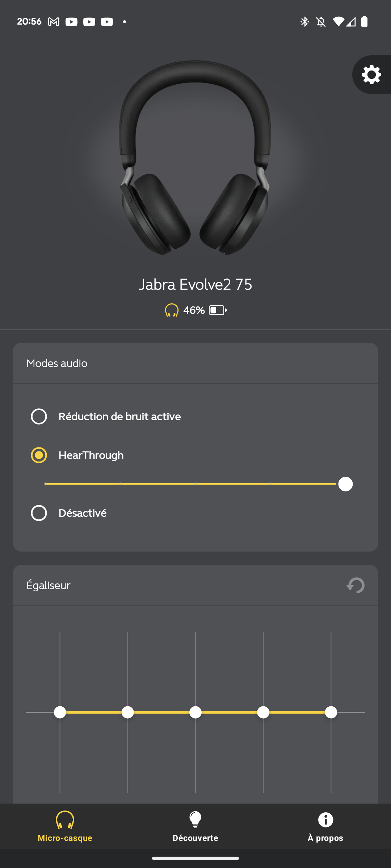
Task: Select Réduction de bruit active mode
Action: click(x=106, y=417)
